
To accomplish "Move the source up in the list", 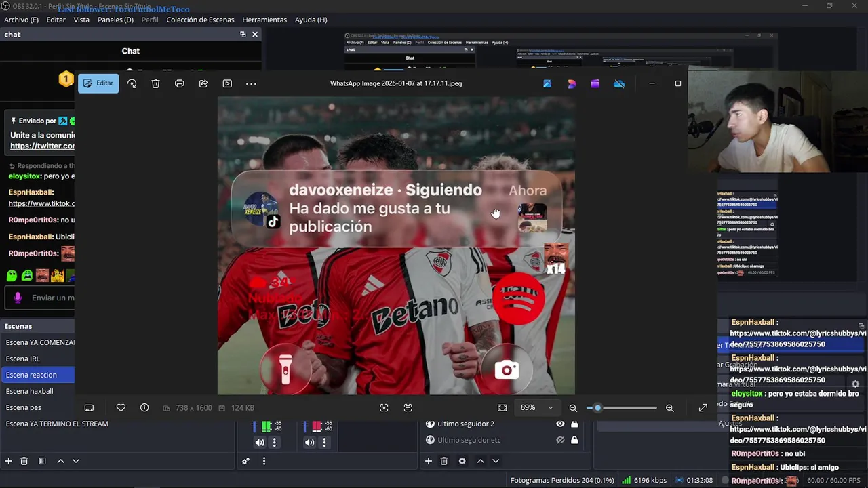I will [480, 461].
